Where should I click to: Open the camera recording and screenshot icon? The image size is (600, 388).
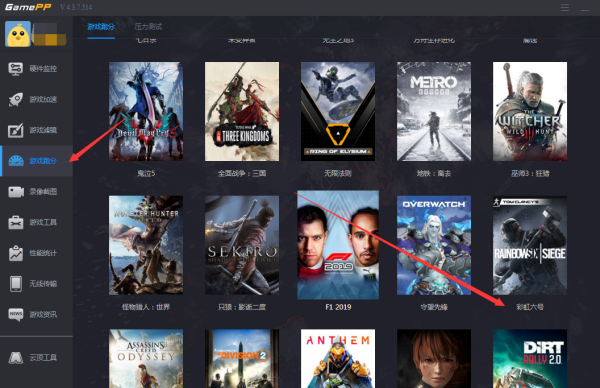16,192
